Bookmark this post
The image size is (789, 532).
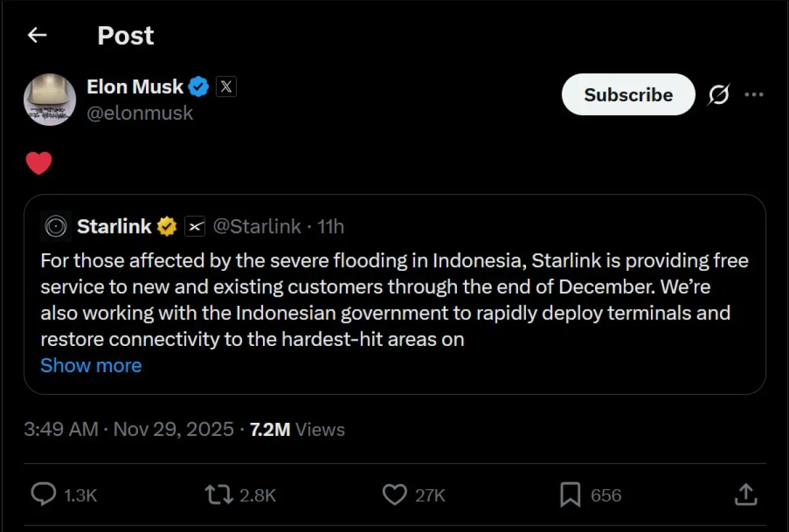(569, 495)
